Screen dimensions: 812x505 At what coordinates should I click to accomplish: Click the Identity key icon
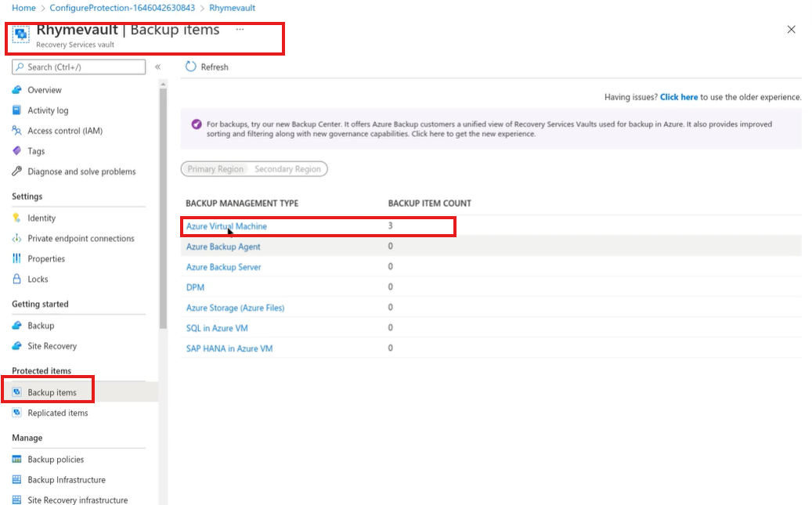(x=17, y=218)
